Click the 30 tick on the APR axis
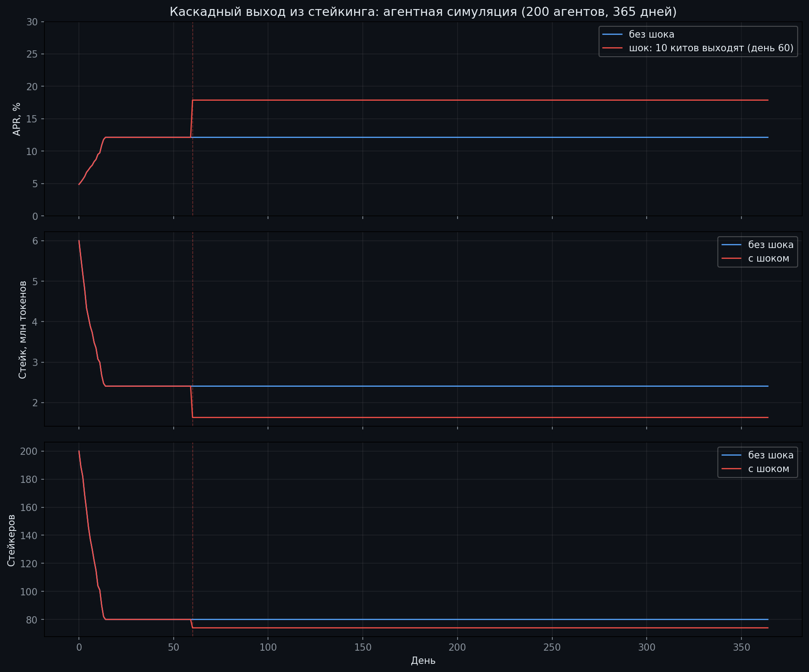 pyautogui.click(x=33, y=22)
